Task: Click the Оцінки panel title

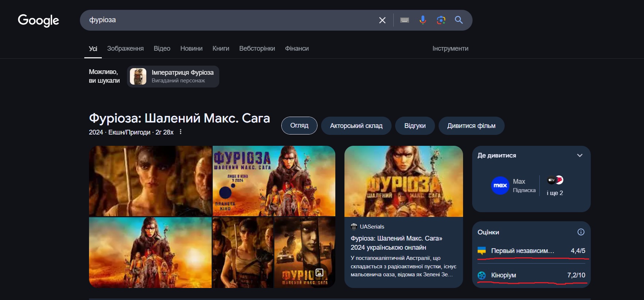Action: pyautogui.click(x=488, y=232)
